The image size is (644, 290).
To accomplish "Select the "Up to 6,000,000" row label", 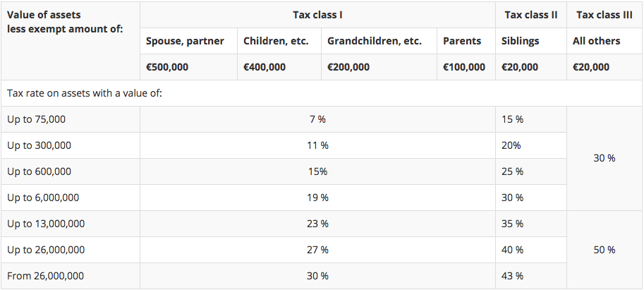I will (x=43, y=198).
